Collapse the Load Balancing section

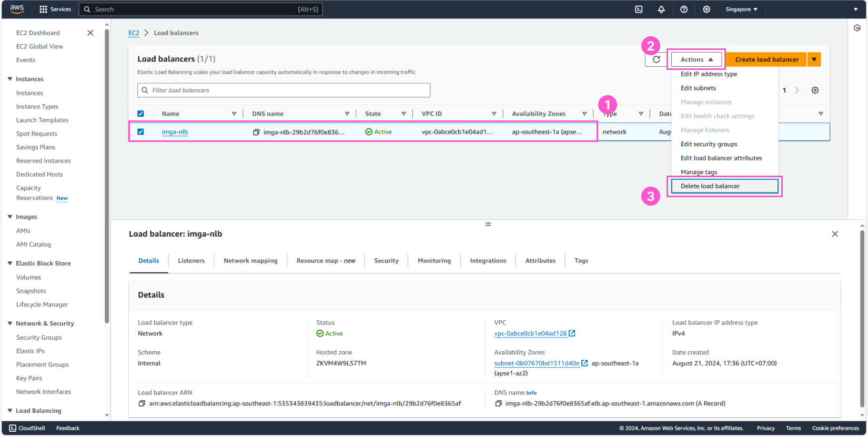(x=10, y=411)
